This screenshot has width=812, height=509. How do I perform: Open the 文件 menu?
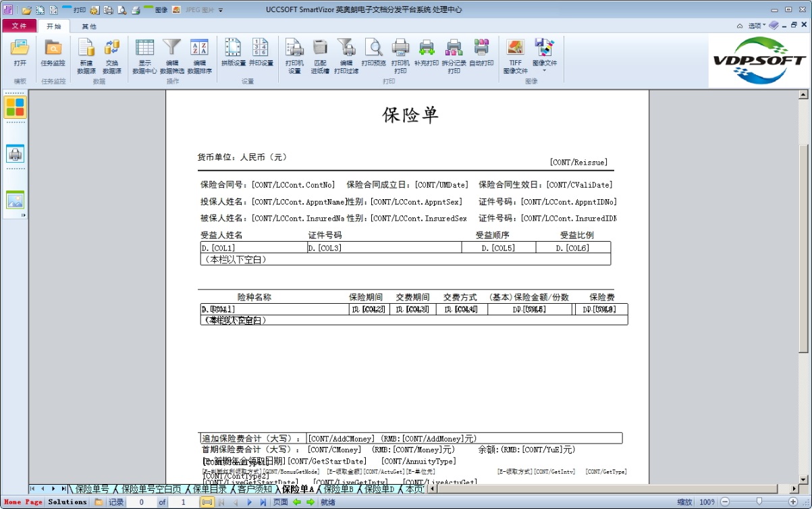pos(19,24)
